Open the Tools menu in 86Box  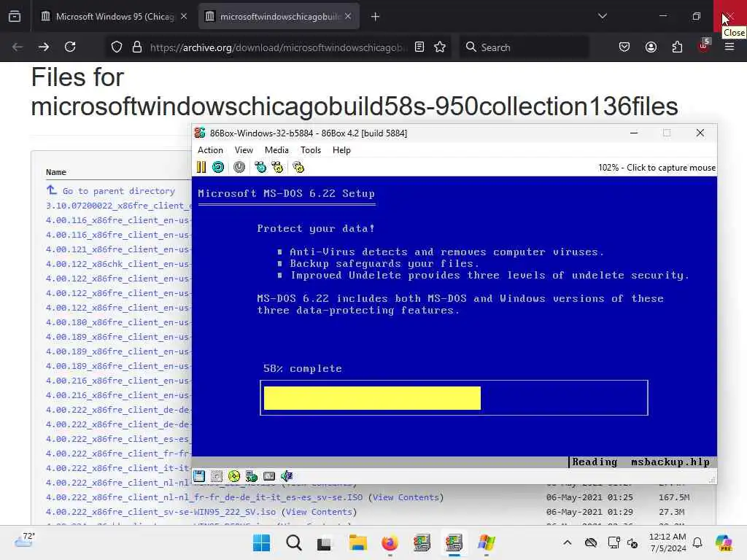coord(311,150)
